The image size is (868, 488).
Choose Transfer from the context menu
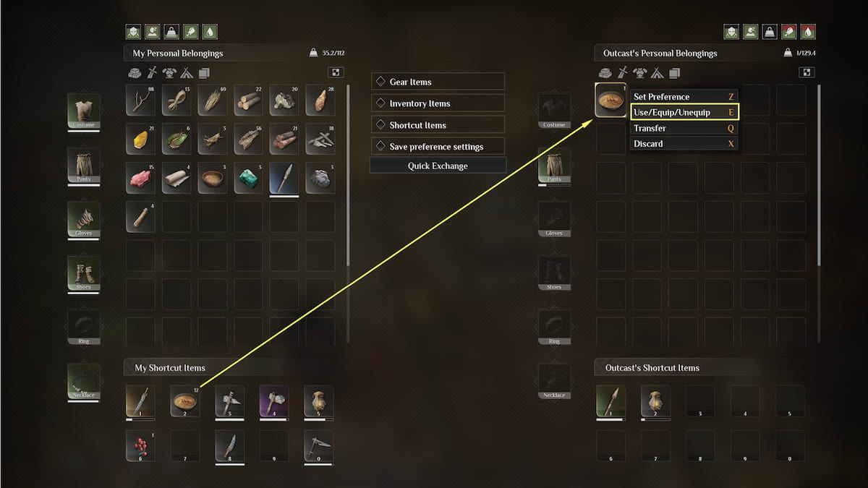pos(684,128)
